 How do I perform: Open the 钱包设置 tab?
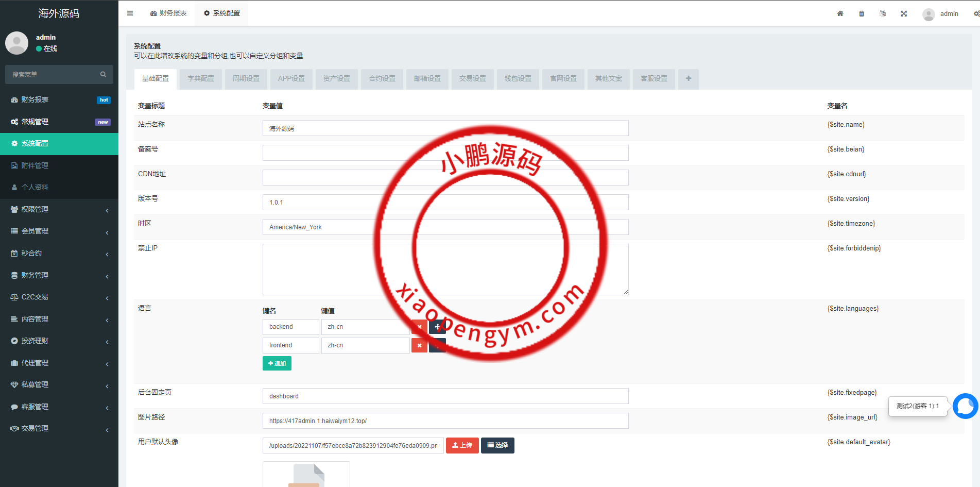(518, 79)
